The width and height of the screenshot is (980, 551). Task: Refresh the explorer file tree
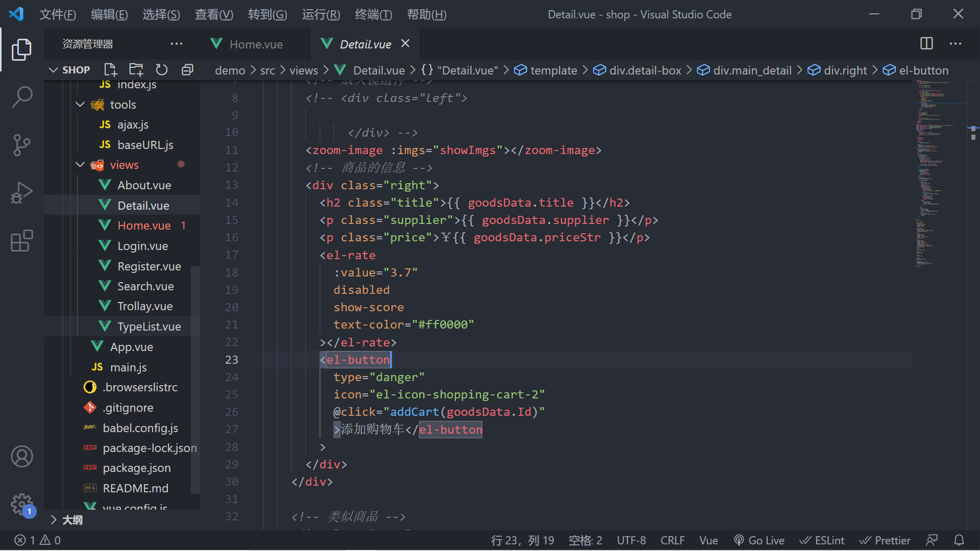162,70
